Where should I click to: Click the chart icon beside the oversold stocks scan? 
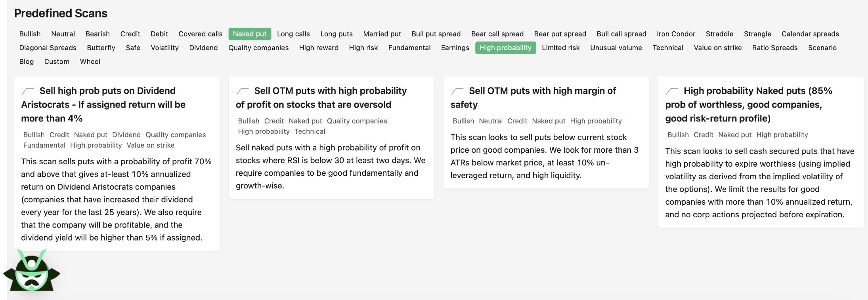click(x=243, y=91)
